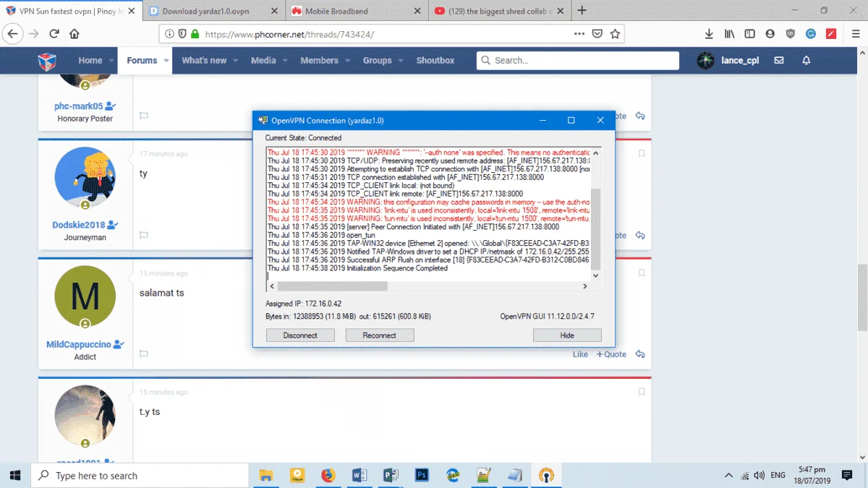Screen dimensions: 868x488
Task: Like MildCappuccino's post
Action: (580, 354)
